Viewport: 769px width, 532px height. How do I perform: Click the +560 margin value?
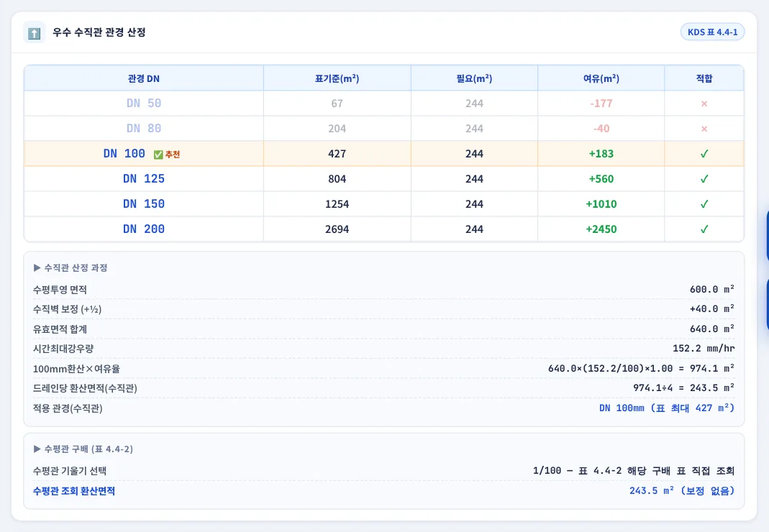coord(601,179)
